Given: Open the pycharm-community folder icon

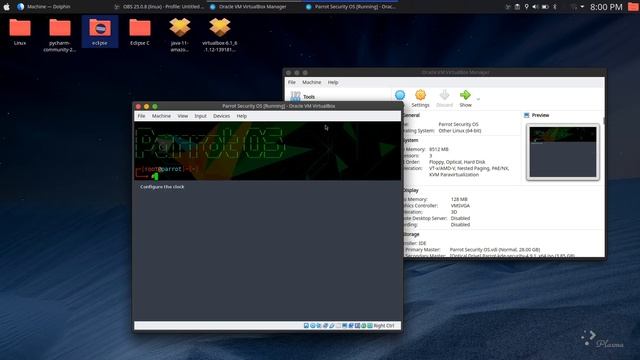Looking at the screenshot, I should click(x=60, y=35).
